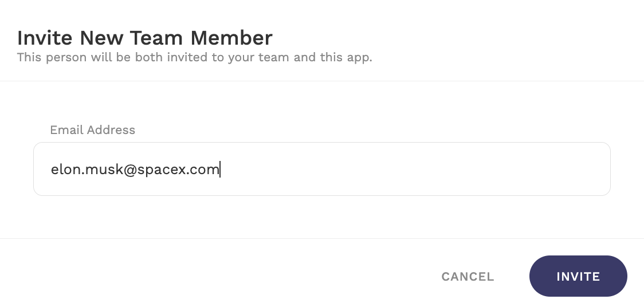
Task: Set cursor at end of the email text
Action: (220, 170)
